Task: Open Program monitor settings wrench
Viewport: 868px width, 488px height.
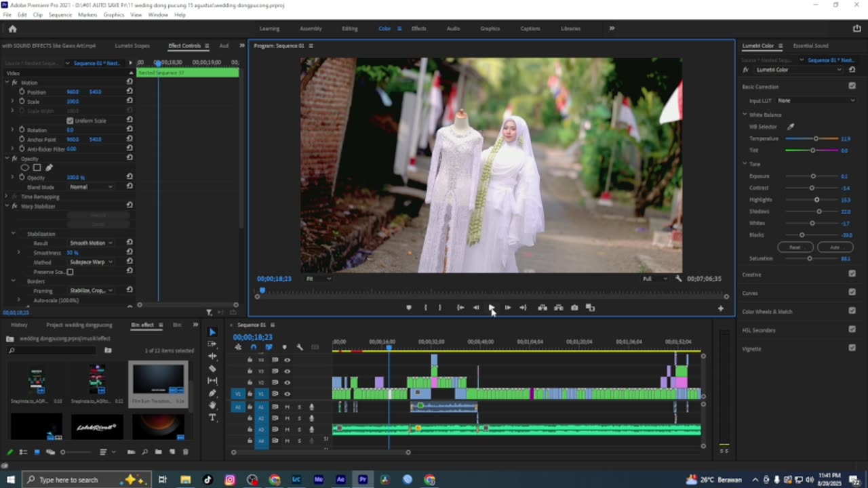Action: (x=678, y=279)
